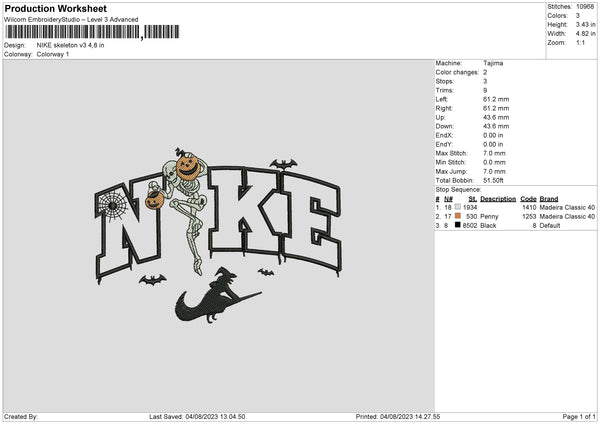Click the NIKE embroidery design preview
The image size is (600, 424).
point(218,235)
